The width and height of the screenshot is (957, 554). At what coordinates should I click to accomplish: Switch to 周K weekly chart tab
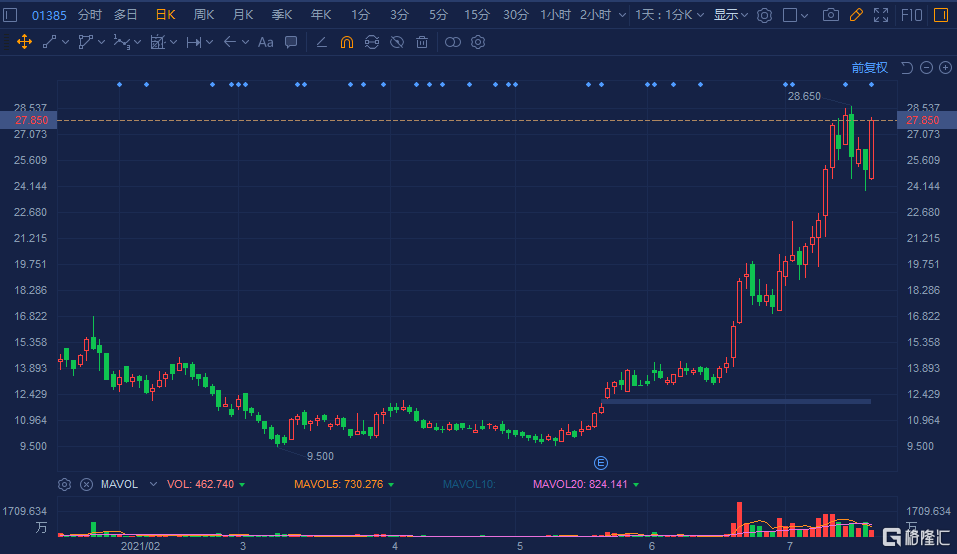[x=204, y=15]
